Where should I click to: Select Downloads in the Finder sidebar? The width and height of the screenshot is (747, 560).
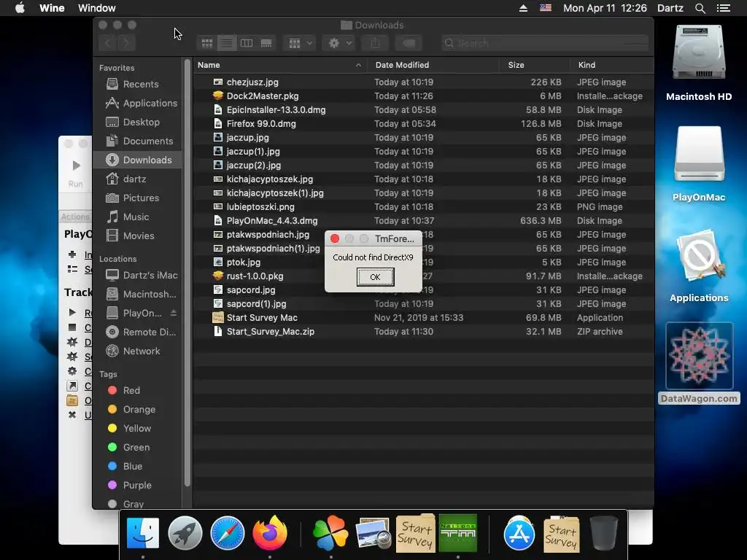point(137,160)
